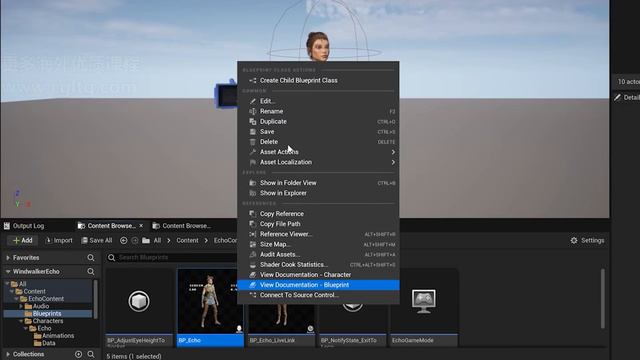This screenshot has height=360, width=640.
Task: Open Asset Actions submenu
Action: pyautogui.click(x=318, y=152)
